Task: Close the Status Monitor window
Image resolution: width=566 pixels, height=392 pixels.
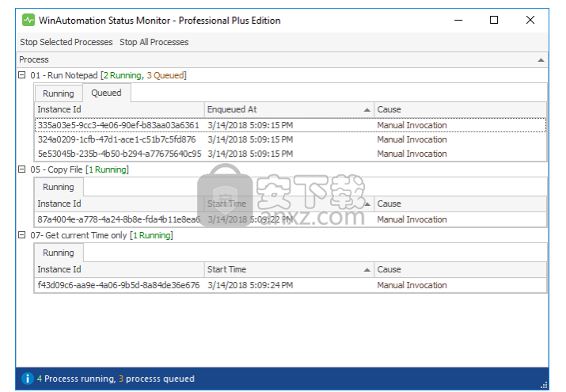Action: (530, 21)
